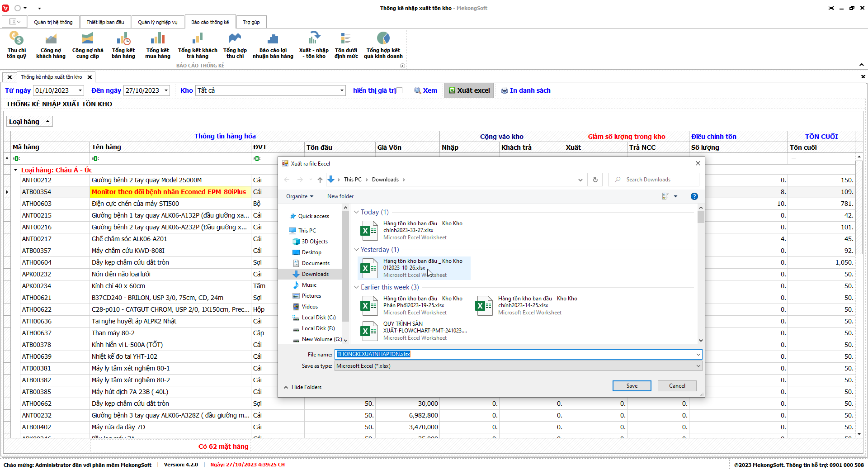The image size is (868, 470).
Task: Switch to Quản lý nghiệp vụ tab
Action: [157, 22]
